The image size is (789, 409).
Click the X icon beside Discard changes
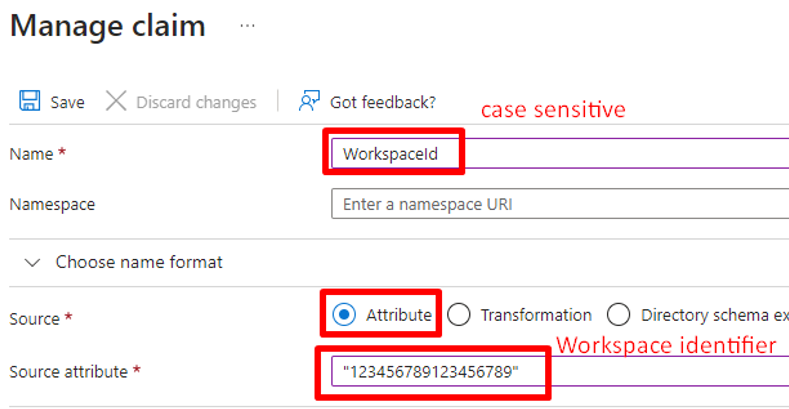[117, 102]
